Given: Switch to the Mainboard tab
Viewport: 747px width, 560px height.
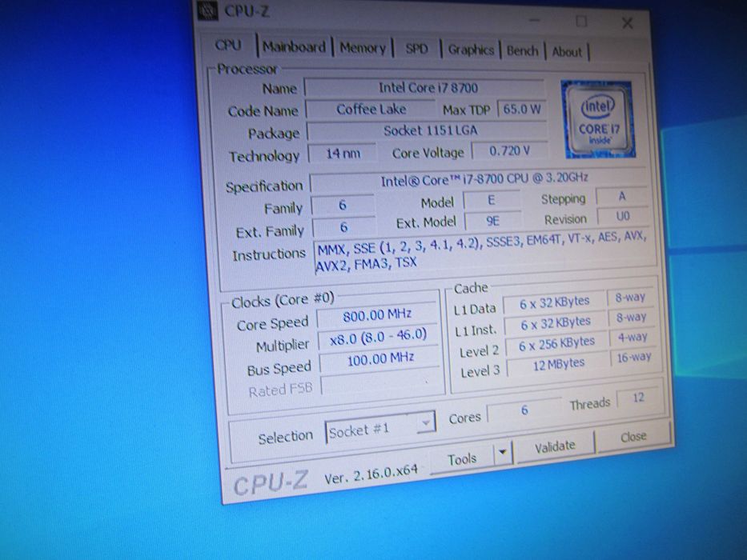Looking at the screenshot, I should 294,46.
